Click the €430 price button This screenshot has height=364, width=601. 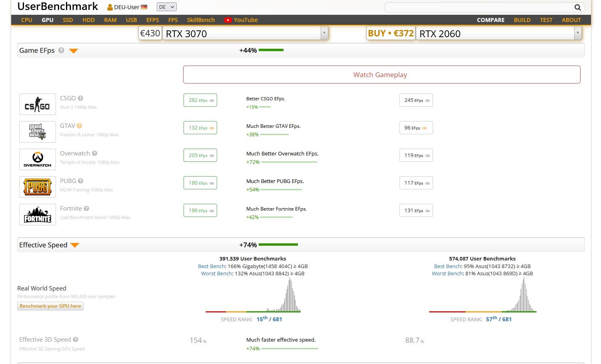[x=150, y=33]
